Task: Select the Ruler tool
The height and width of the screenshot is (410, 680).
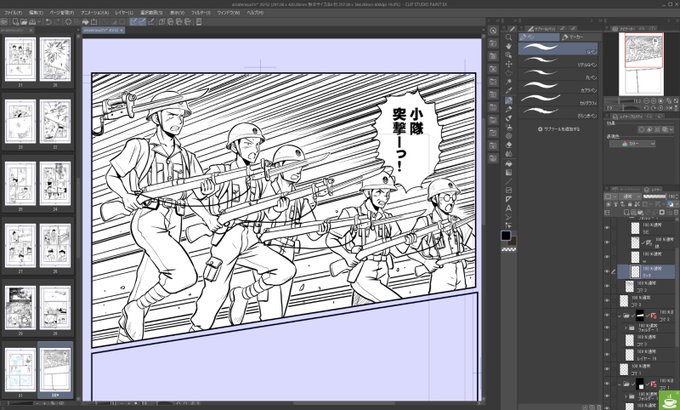Action: click(508, 199)
